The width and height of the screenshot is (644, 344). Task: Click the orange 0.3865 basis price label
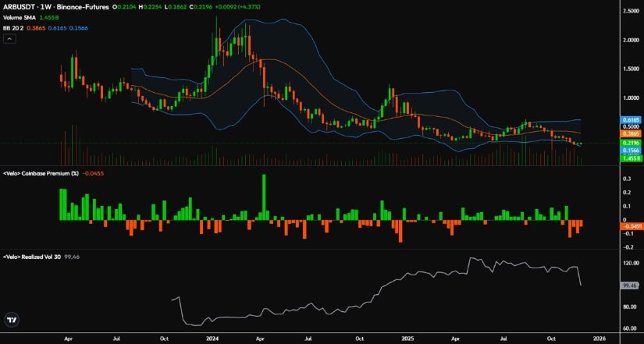pos(631,134)
